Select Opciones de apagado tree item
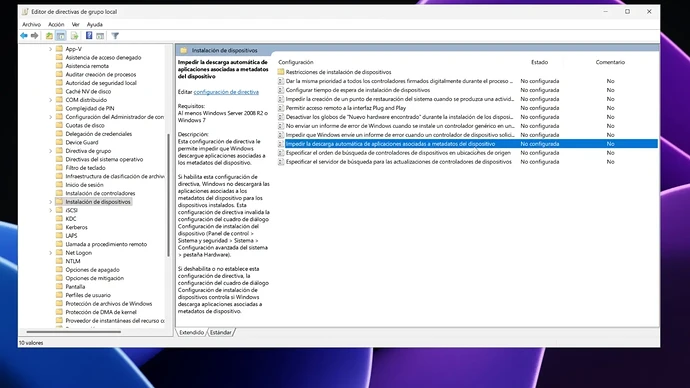Viewport: 690px width, 388px height. coord(92,270)
